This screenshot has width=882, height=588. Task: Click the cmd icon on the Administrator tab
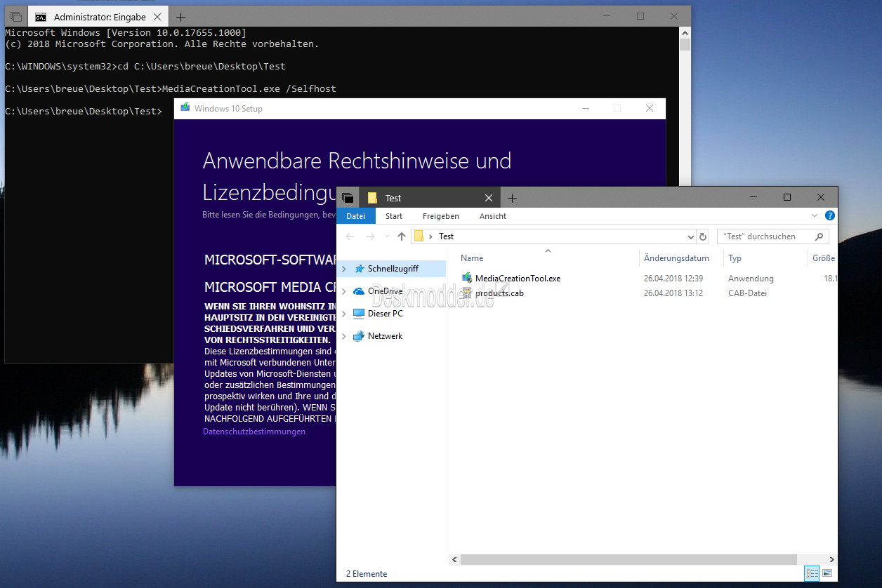pyautogui.click(x=41, y=17)
